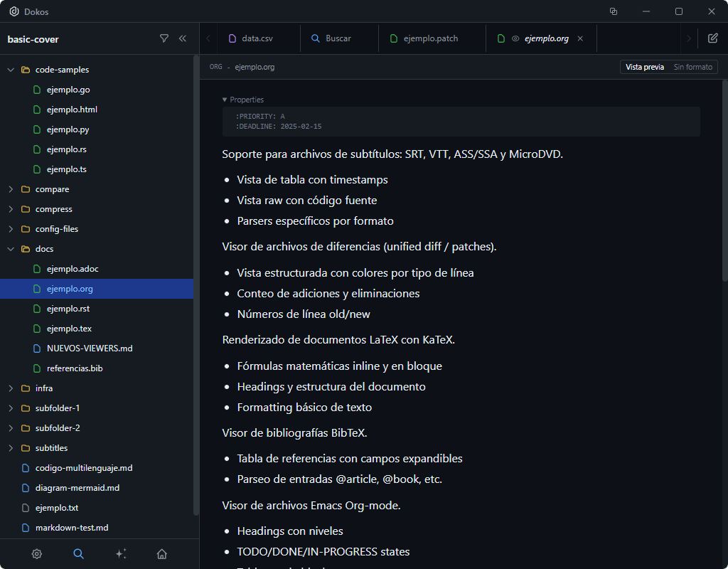Keep 'Vista previa' mode selected
Screen dimensions: 728x569
pos(644,67)
